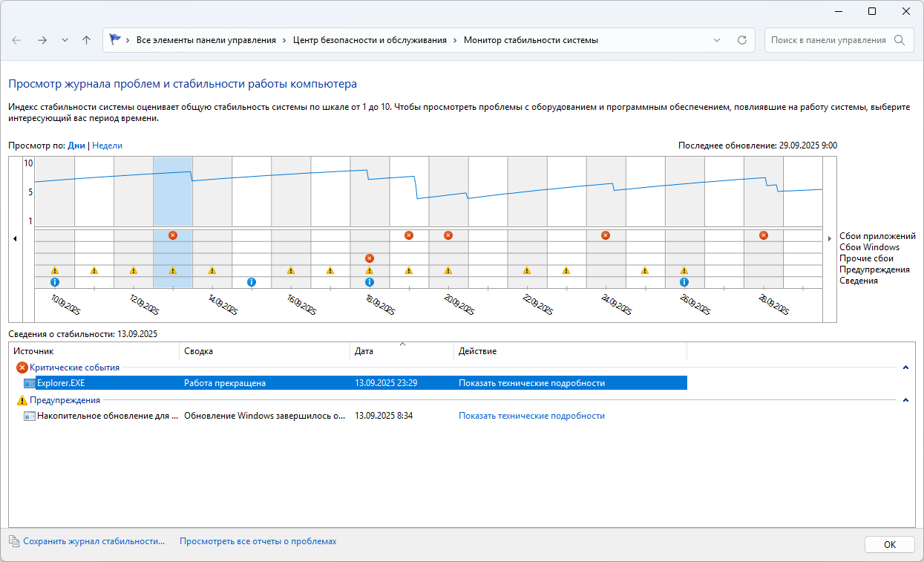The height and width of the screenshot is (562, 924).
Task: Click the application failure icon for 28.09.2025
Action: tap(764, 235)
